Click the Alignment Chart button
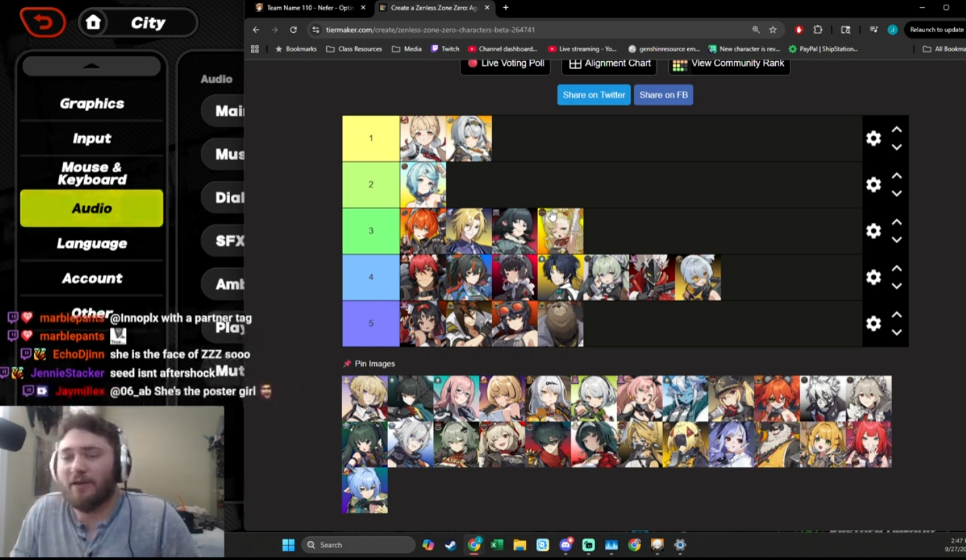 click(610, 64)
